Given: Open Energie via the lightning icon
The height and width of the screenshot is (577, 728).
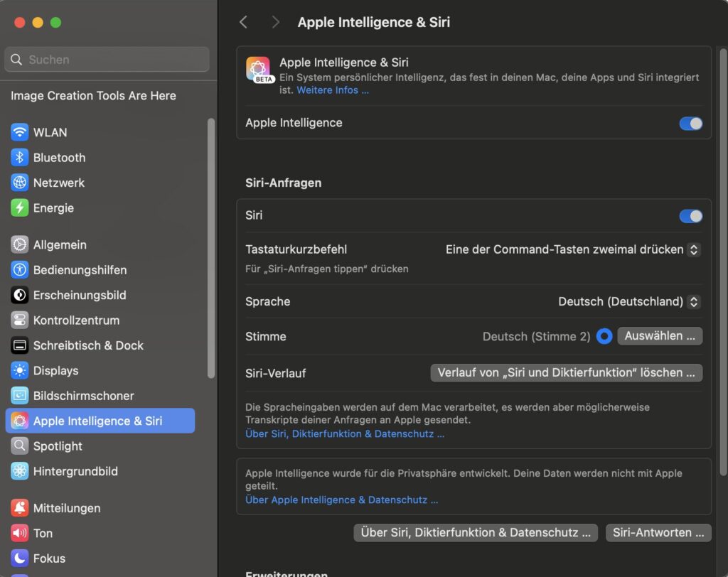Looking at the screenshot, I should 19,207.
